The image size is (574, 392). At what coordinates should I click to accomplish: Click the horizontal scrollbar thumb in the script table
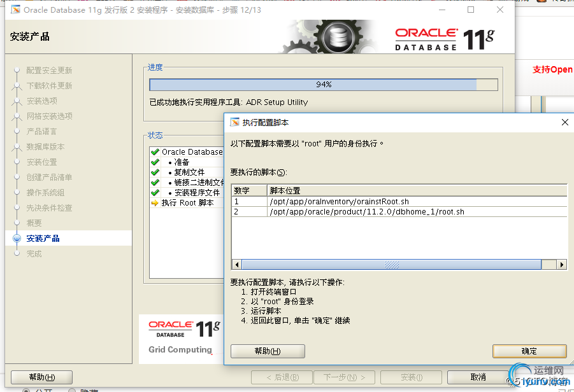(x=392, y=264)
